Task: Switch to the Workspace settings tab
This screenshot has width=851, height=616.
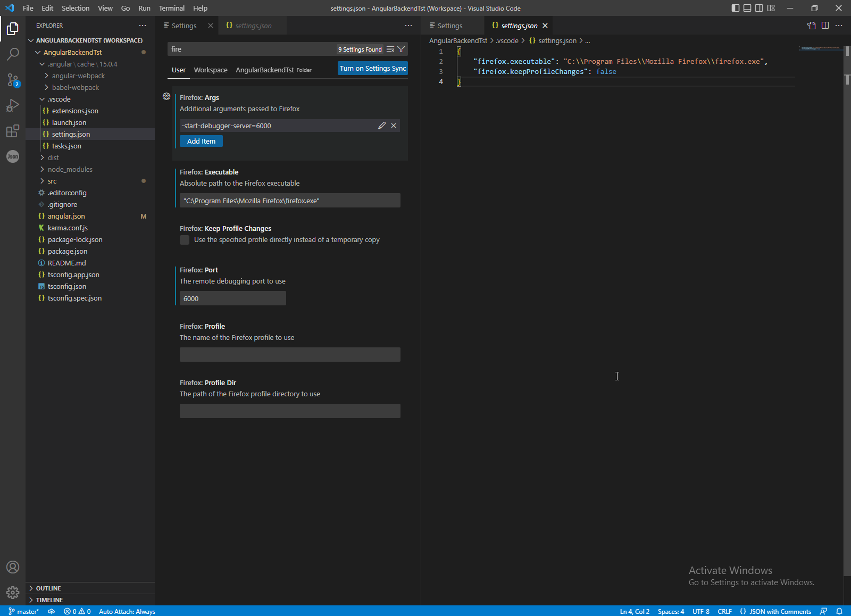Action: coord(210,70)
